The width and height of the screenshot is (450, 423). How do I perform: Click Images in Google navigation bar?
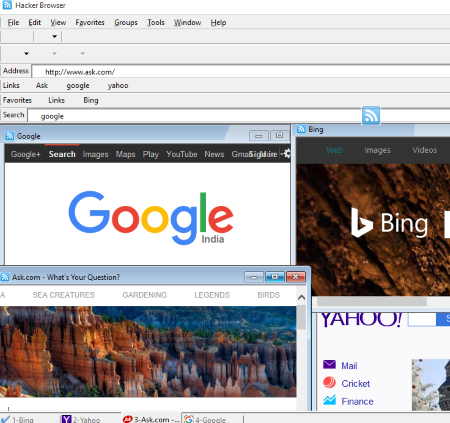96,154
